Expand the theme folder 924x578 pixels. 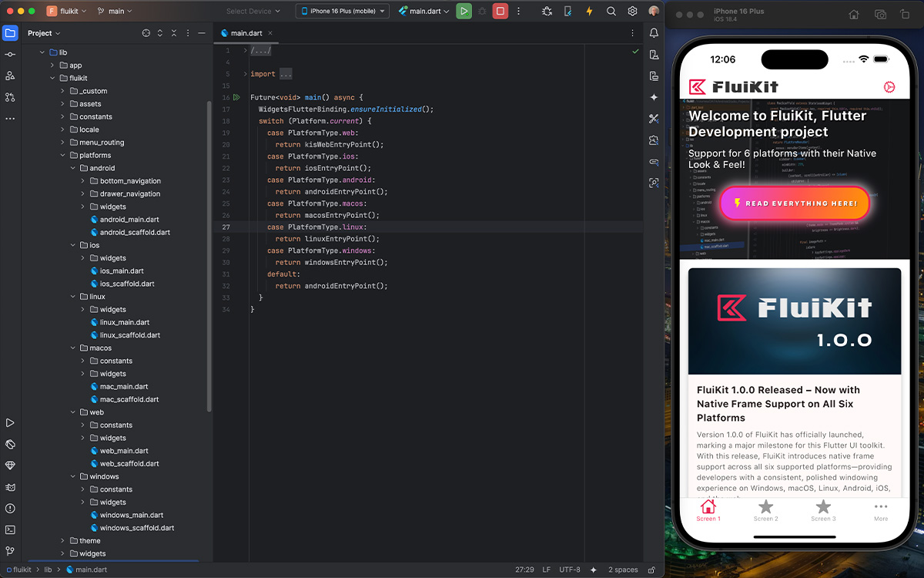click(x=64, y=540)
